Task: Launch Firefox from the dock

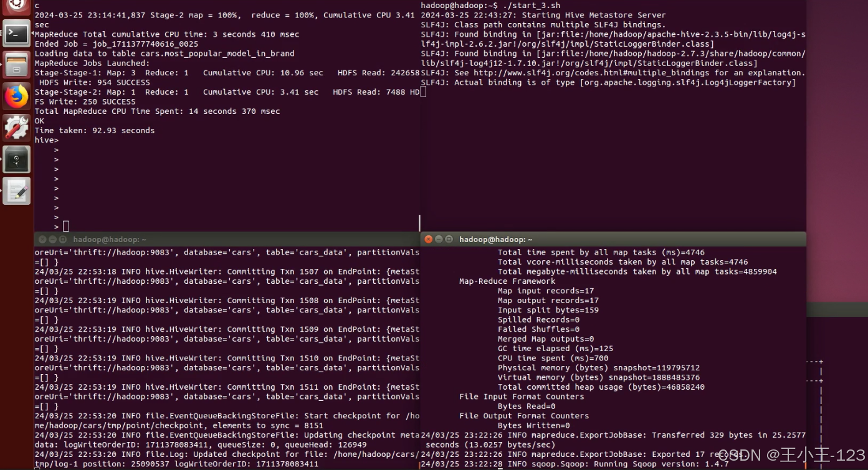Action: (x=16, y=96)
